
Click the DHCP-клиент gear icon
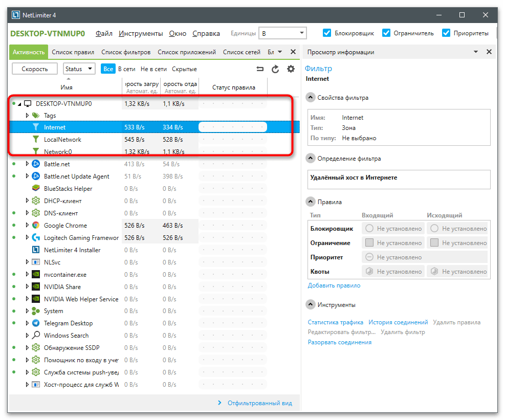36,201
